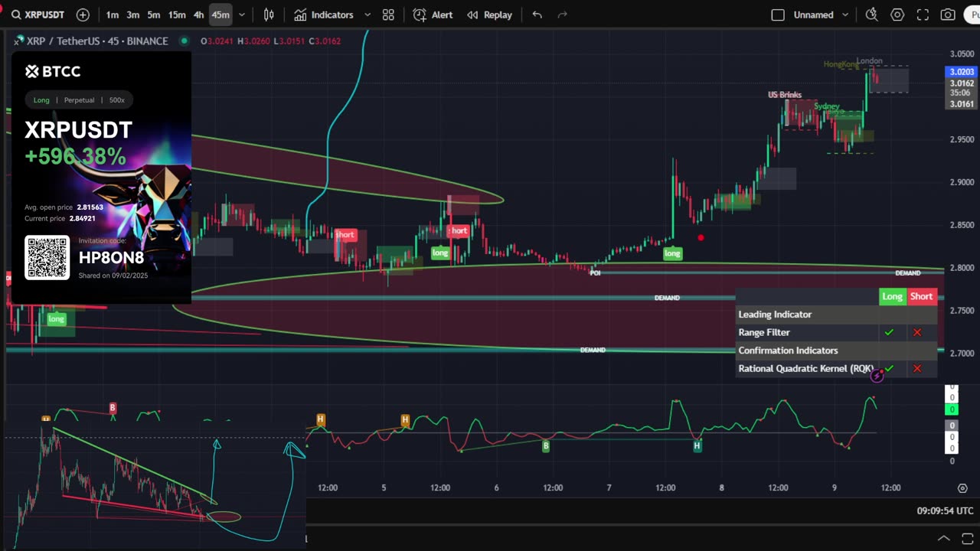Click the 2.8000 price axis label

pos(962,268)
